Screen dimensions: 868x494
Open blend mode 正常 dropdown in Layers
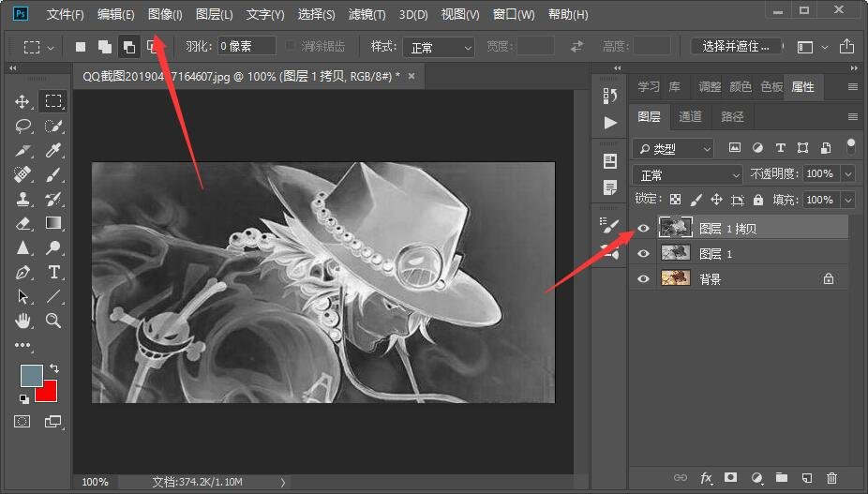[x=687, y=175]
